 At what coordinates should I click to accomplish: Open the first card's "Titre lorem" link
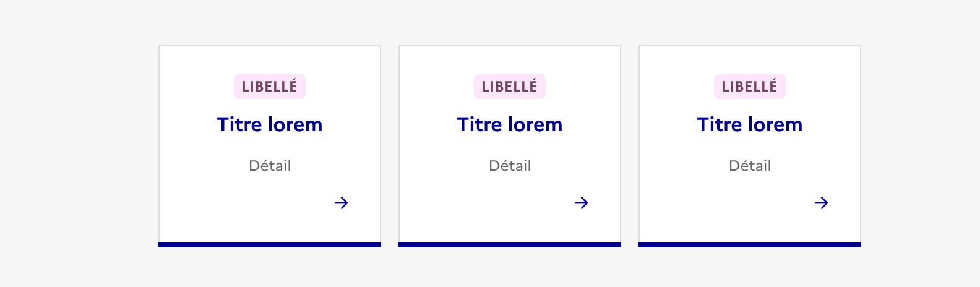coord(270,125)
